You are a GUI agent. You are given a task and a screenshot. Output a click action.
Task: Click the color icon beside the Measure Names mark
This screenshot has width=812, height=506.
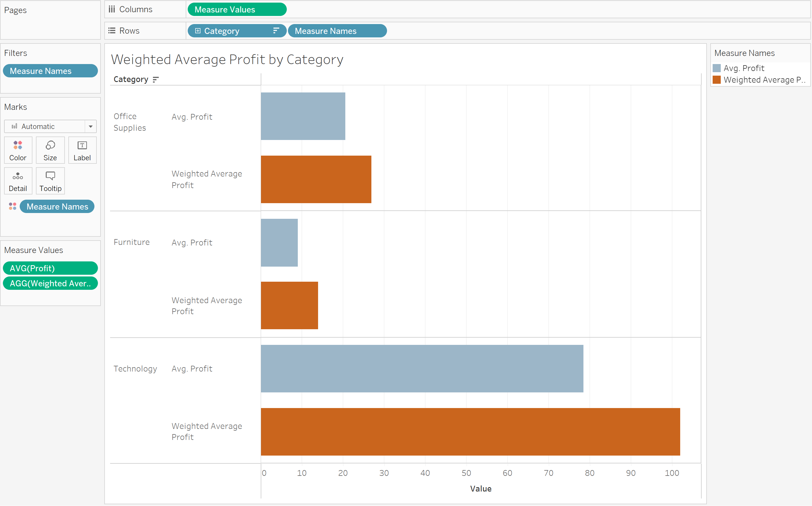pyautogui.click(x=13, y=206)
